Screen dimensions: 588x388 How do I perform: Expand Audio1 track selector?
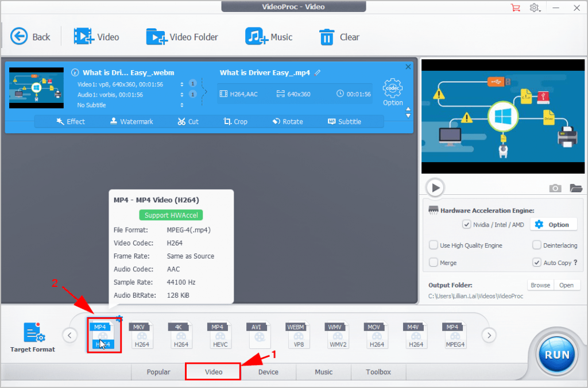(x=182, y=95)
